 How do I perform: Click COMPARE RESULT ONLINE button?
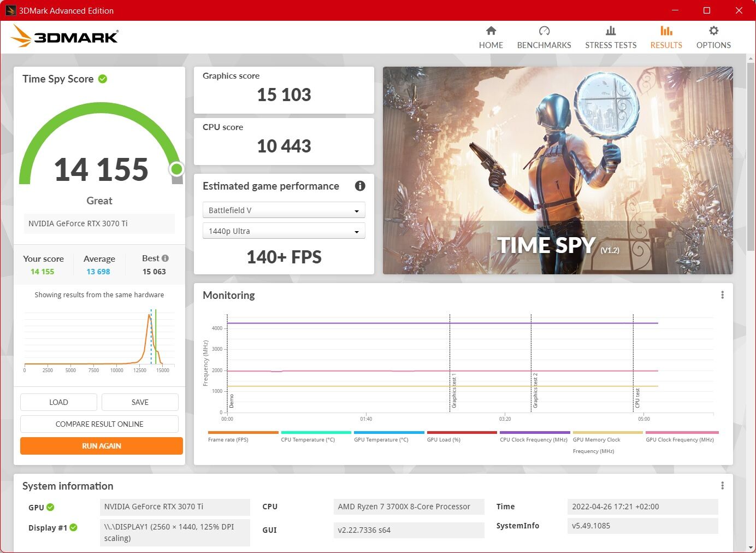click(99, 424)
